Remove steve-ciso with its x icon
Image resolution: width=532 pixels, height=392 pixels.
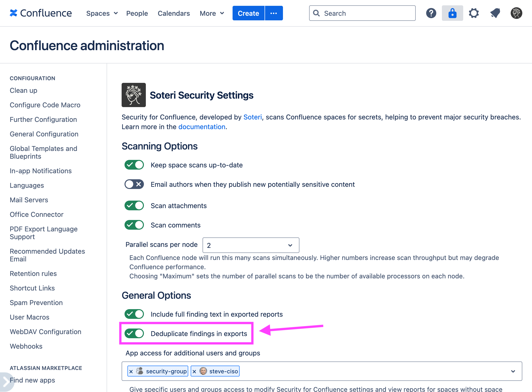[194, 371]
